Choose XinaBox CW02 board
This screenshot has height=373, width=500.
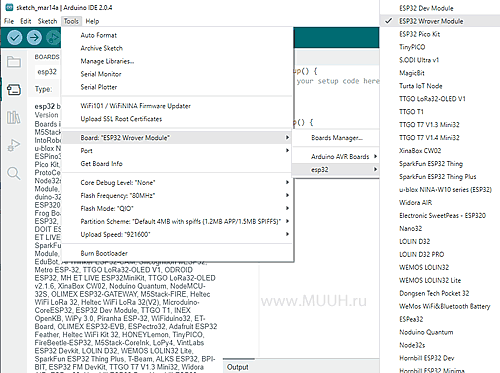click(x=440, y=151)
